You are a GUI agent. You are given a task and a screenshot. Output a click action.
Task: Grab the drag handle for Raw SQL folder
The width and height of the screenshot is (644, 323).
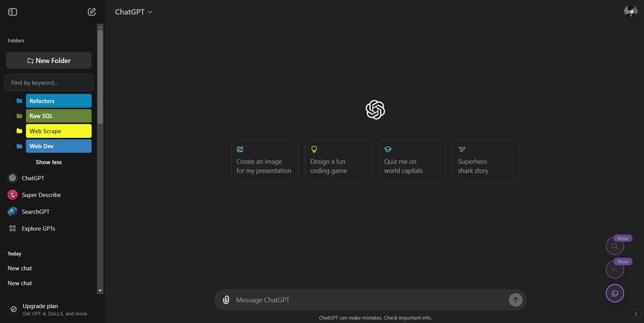point(10,116)
